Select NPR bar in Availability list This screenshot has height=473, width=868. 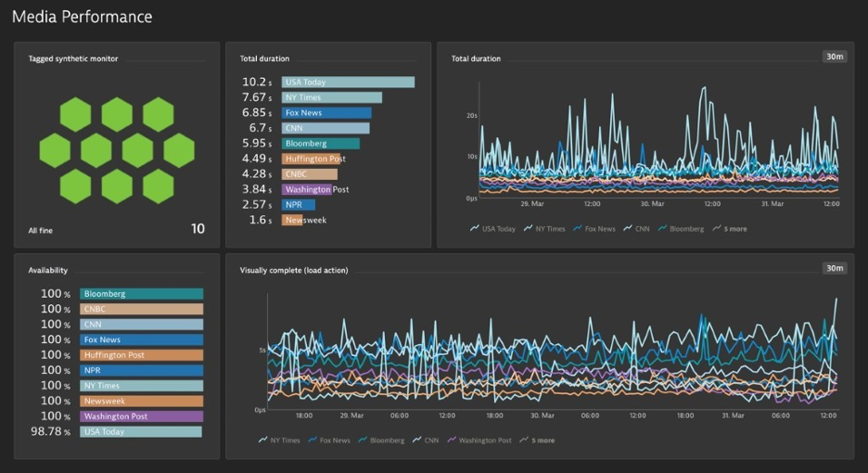tap(142, 370)
